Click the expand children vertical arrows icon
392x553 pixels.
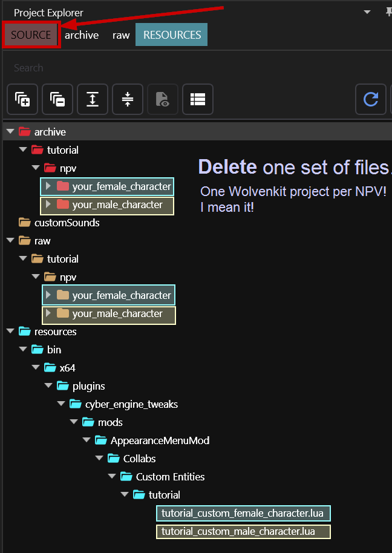(93, 99)
